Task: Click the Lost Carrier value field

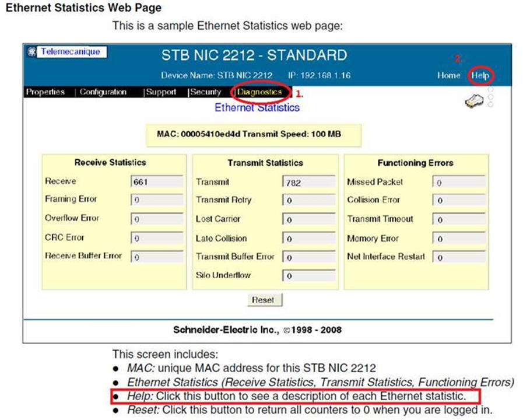Action: click(309, 219)
